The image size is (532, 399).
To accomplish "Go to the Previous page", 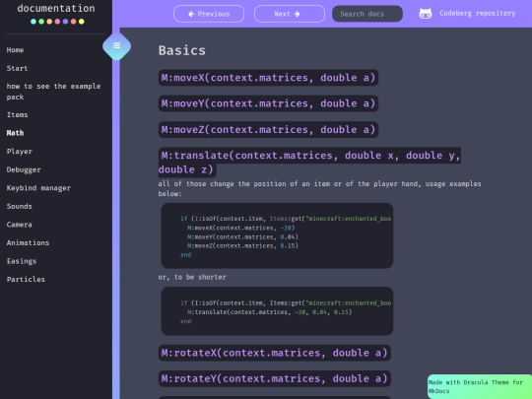I will 209,14.
